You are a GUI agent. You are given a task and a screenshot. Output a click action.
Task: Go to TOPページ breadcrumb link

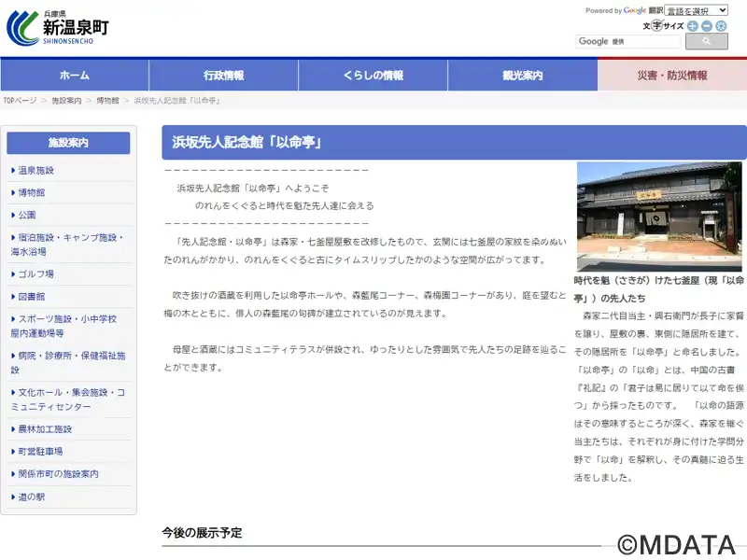click(20, 101)
